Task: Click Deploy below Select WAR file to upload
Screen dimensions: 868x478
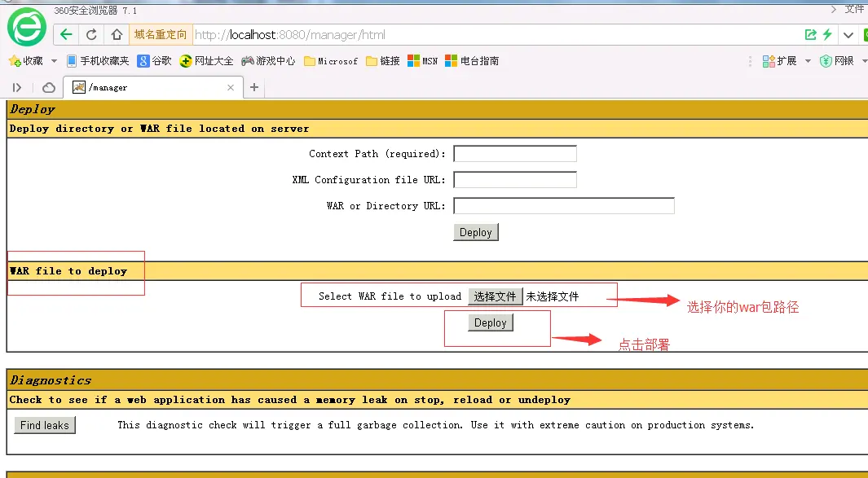Action: point(491,323)
